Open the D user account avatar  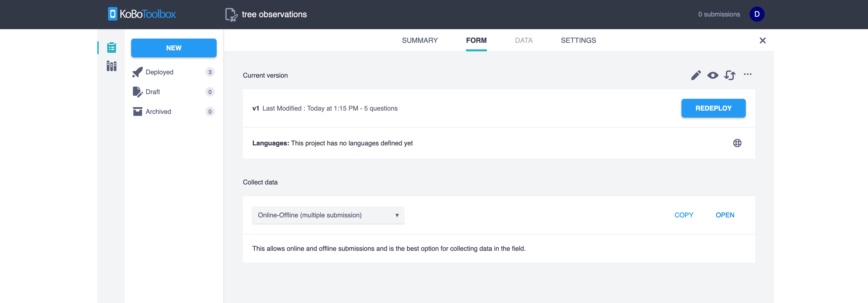(756, 14)
